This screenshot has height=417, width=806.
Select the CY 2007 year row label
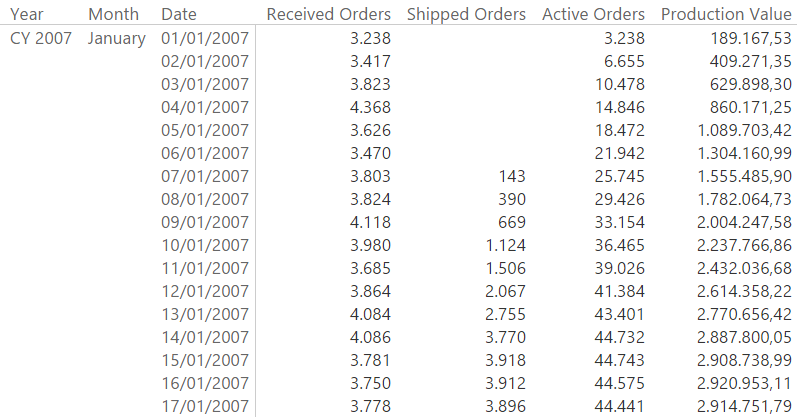(41, 38)
